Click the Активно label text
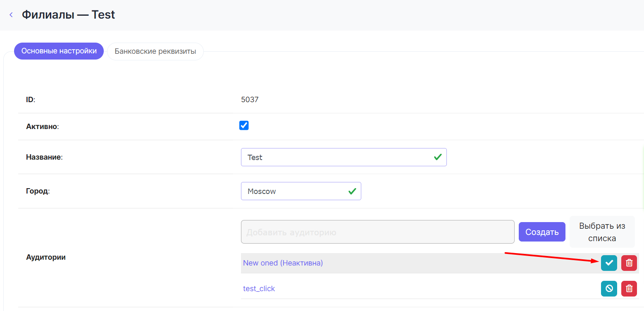Viewport: 644px width, 311px height. [42, 127]
